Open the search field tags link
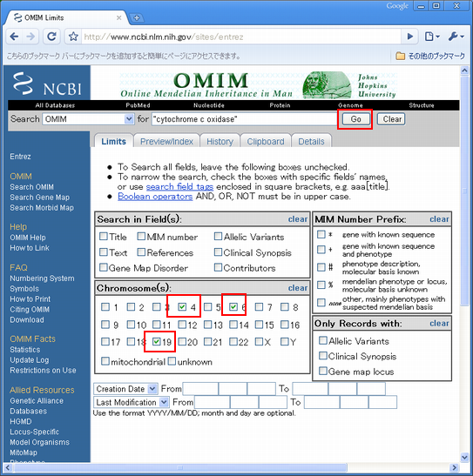The image size is (473, 476). (x=179, y=186)
